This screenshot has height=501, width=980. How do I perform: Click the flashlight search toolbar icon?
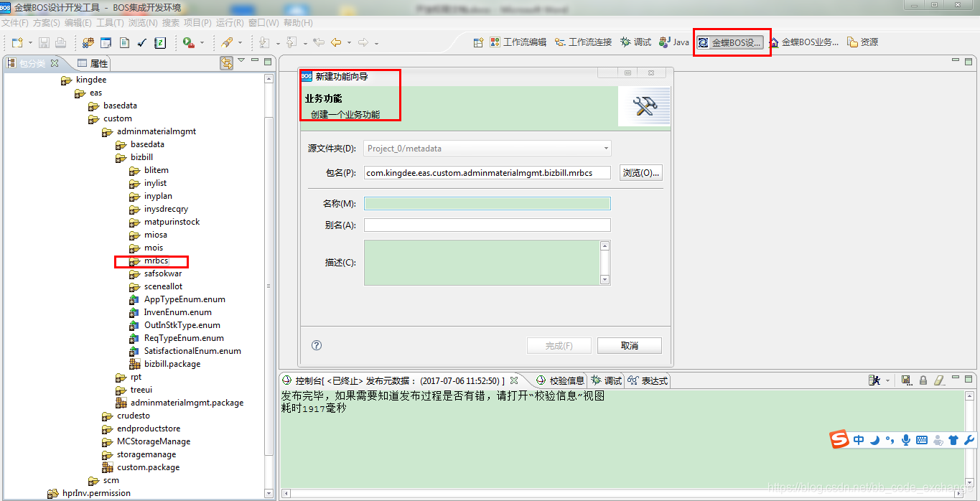coord(227,43)
